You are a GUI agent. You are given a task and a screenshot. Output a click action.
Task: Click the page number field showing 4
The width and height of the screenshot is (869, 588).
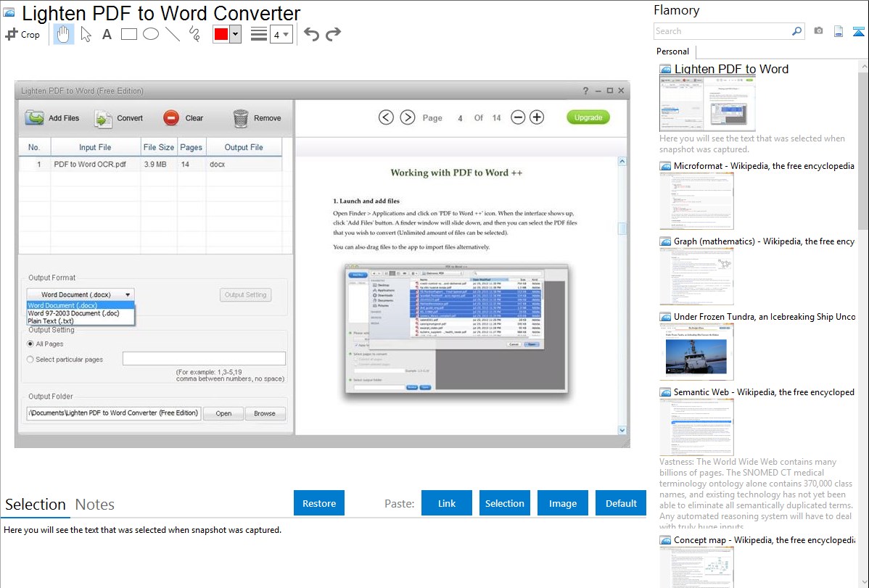click(x=460, y=118)
